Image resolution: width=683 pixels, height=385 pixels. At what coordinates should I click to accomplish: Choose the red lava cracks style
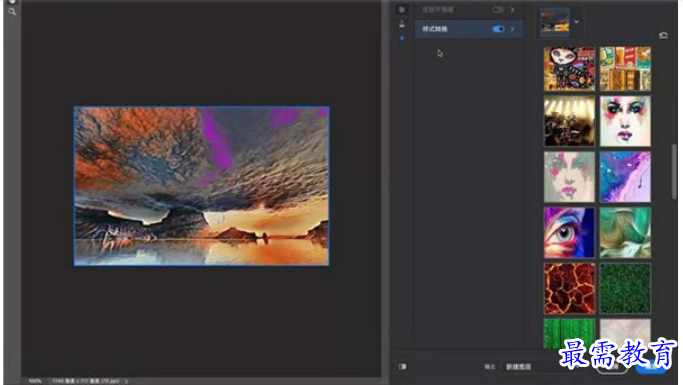(569, 288)
